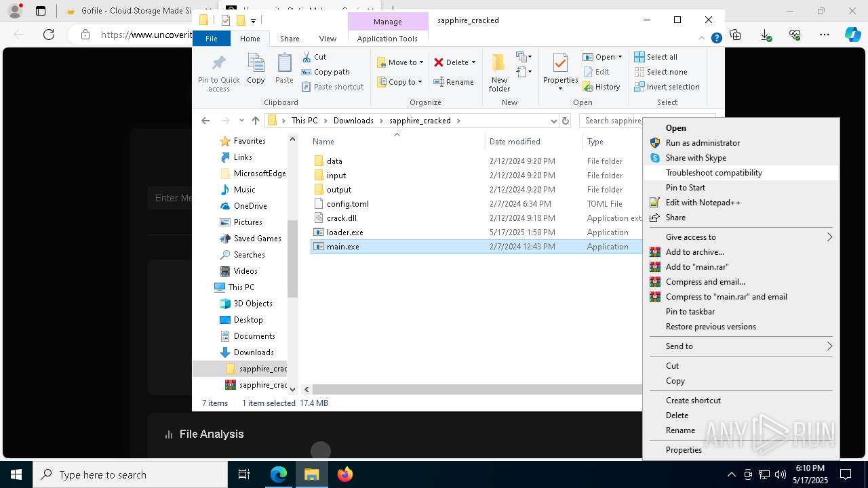868x488 pixels.
Task: Click Pin to Quick access icon
Action: click(x=218, y=73)
